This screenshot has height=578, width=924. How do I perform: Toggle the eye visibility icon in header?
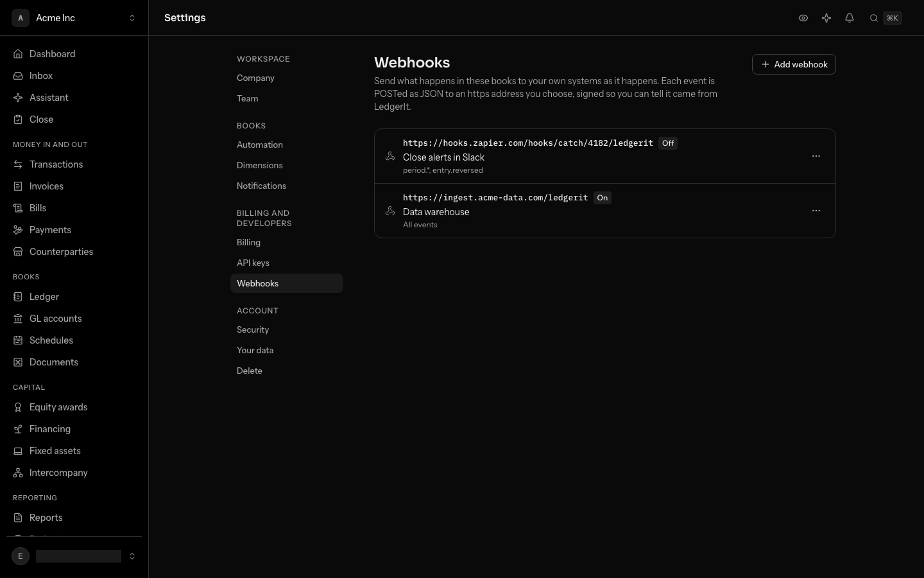pyautogui.click(x=803, y=18)
